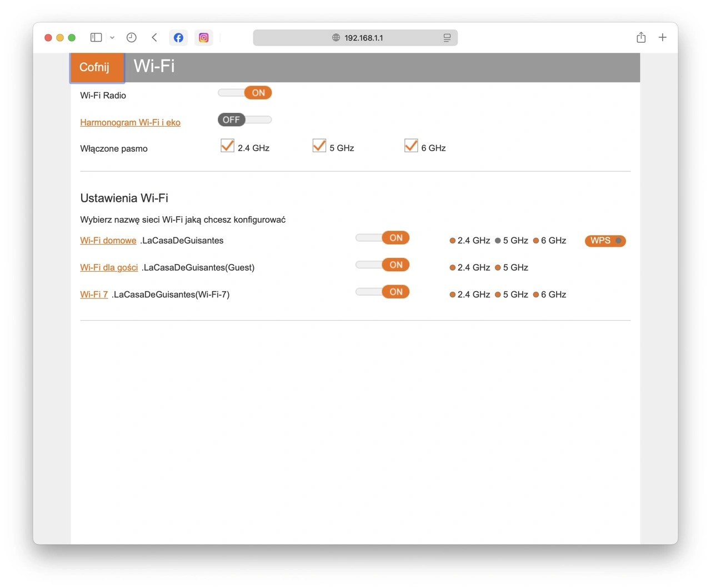
Task: Click the orange Cofnij button
Action: [97, 67]
